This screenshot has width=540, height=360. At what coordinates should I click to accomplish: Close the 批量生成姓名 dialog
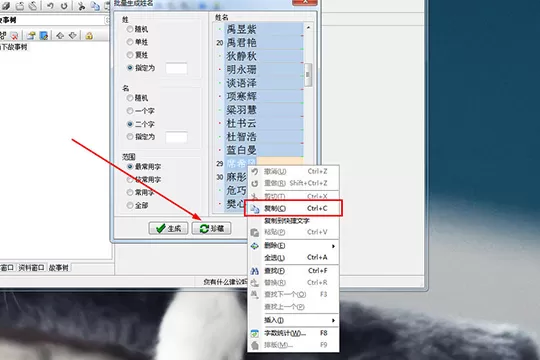click(x=304, y=2)
